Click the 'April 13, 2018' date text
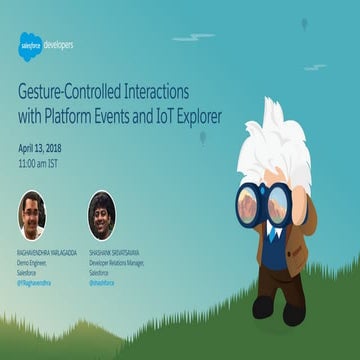360x360 pixels. 40,149
